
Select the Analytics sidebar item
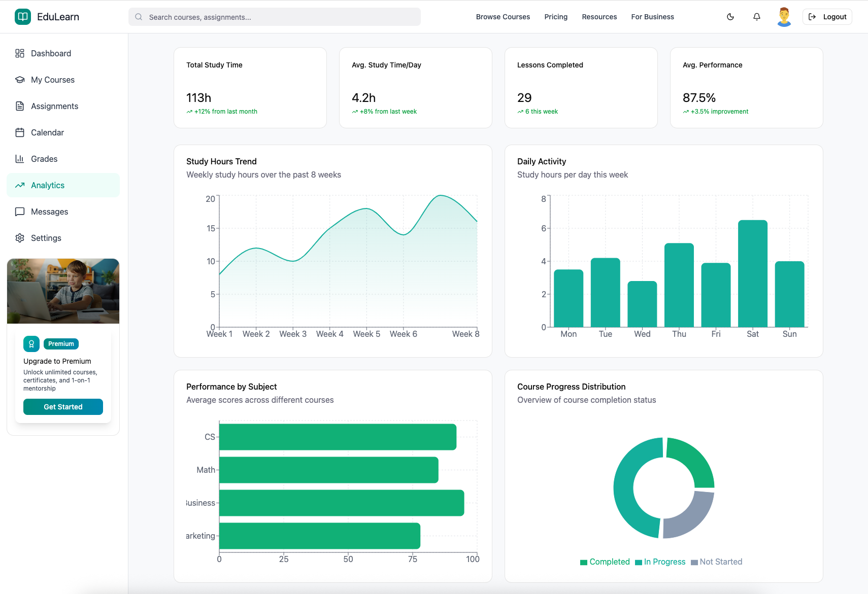[x=48, y=185]
